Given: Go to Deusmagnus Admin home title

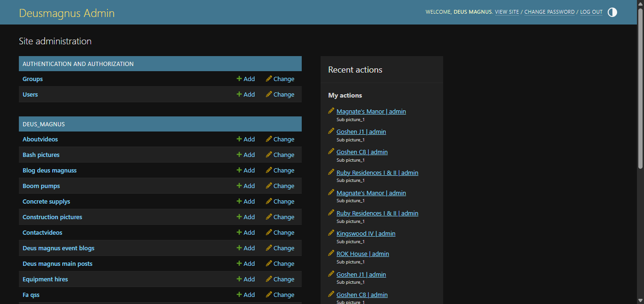Looking at the screenshot, I should tap(66, 13).
